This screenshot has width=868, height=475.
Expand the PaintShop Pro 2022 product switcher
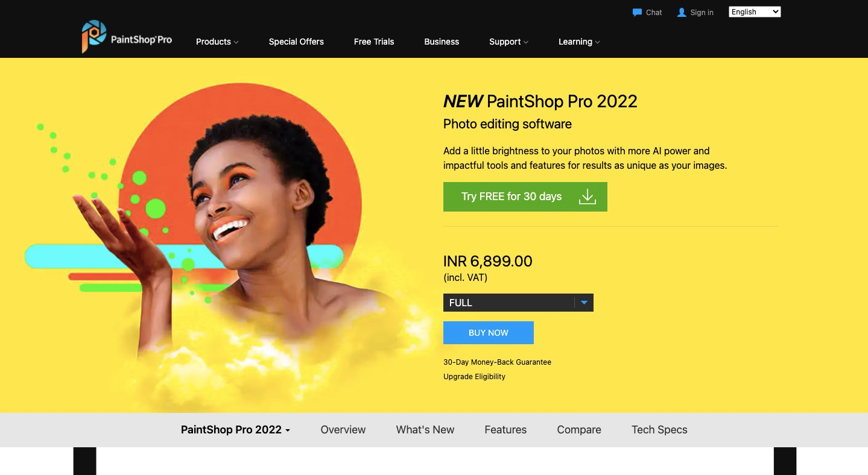click(235, 430)
